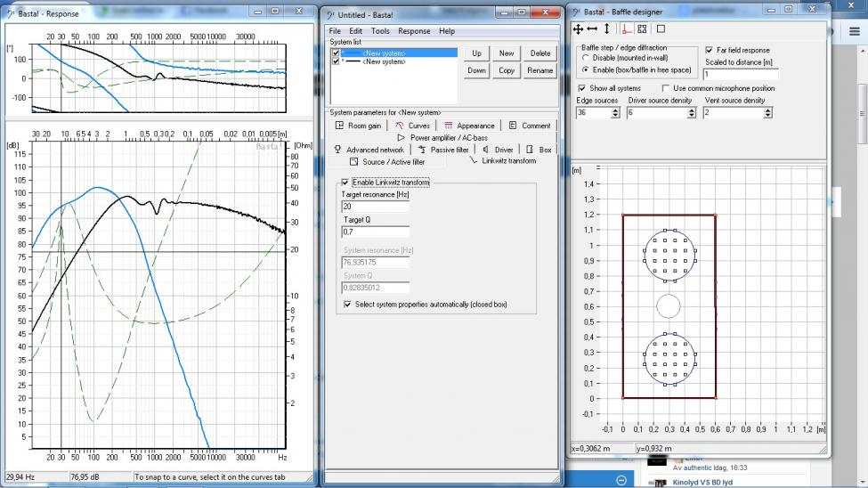Click the Edge sources spinner arrows

click(x=615, y=112)
